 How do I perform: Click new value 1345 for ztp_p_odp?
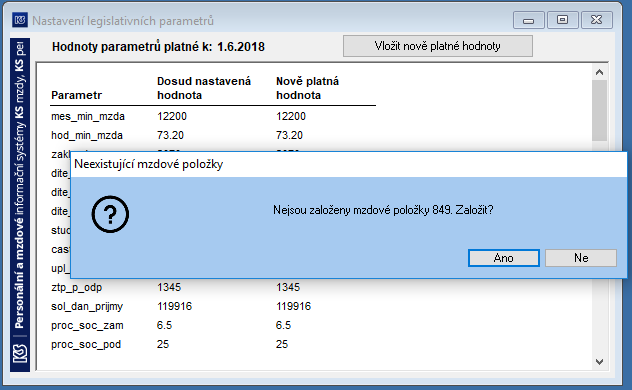288,287
